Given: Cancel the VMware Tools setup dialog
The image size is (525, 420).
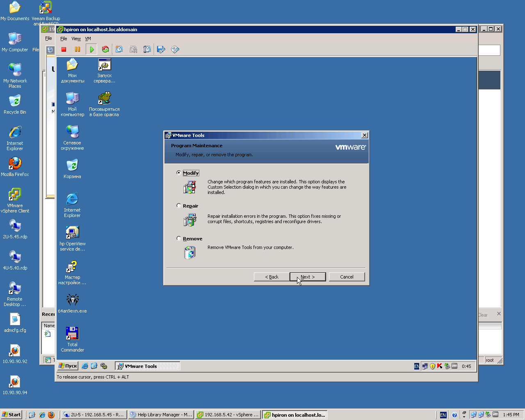Looking at the screenshot, I should (x=347, y=277).
